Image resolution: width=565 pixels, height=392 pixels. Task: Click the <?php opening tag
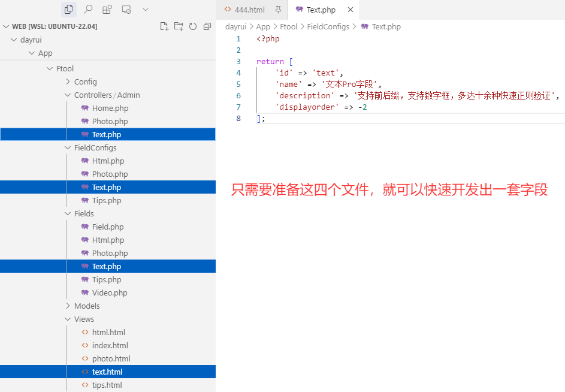click(x=268, y=38)
